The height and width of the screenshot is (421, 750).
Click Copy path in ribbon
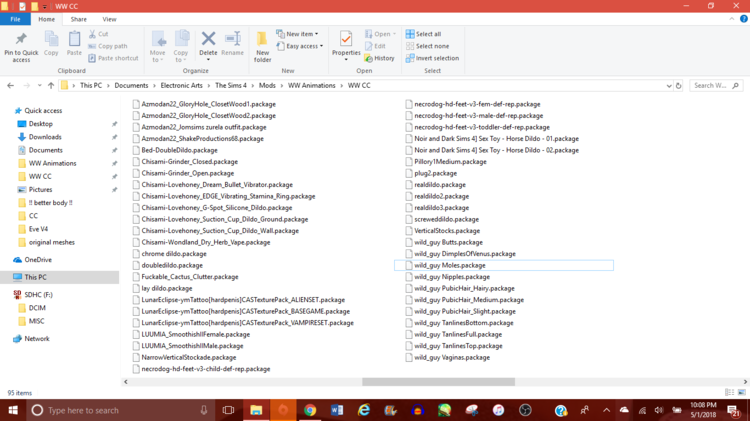click(108, 46)
